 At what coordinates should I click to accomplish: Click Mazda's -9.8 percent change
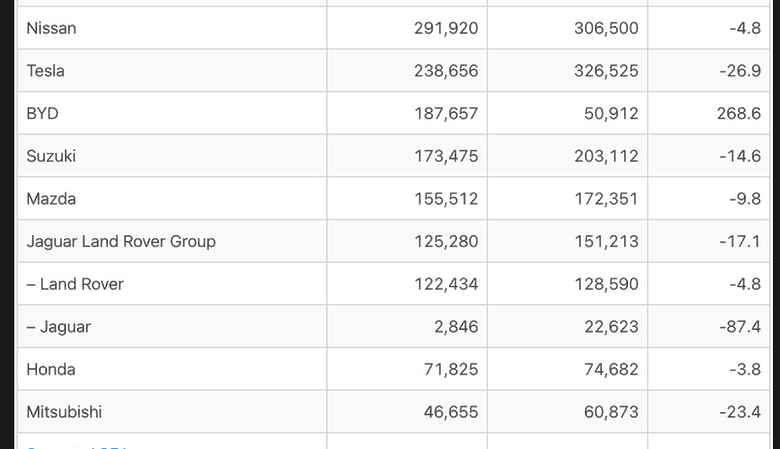745,199
